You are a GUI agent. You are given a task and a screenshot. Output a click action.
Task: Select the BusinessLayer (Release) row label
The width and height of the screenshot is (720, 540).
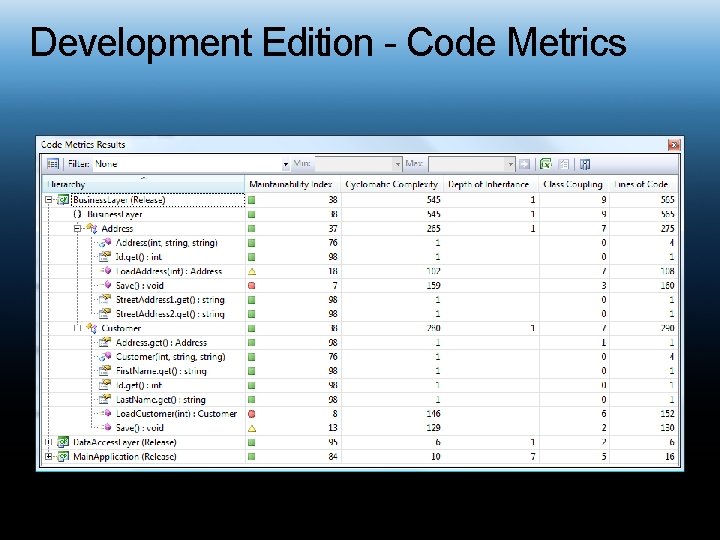point(119,200)
